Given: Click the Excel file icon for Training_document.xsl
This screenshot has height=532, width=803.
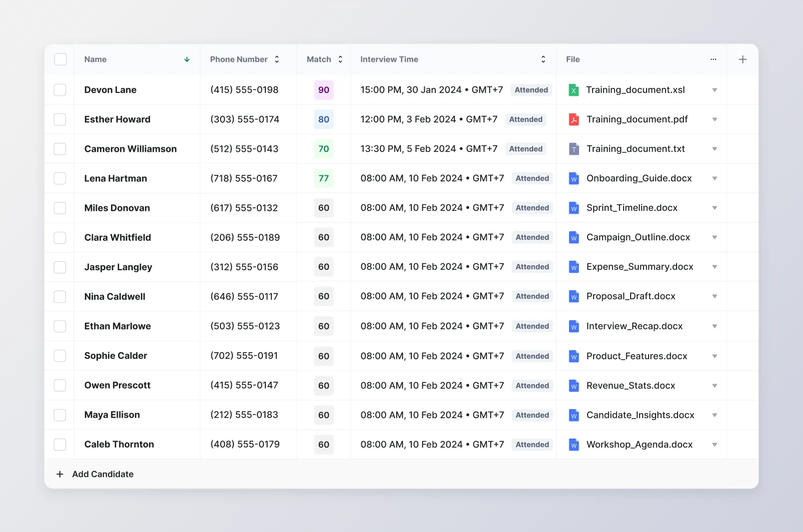Looking at the screenshot, I should point(574,90).
